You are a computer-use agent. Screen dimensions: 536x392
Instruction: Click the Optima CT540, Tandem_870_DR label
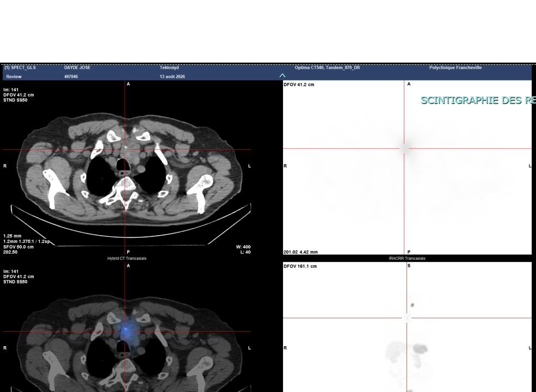327,68
